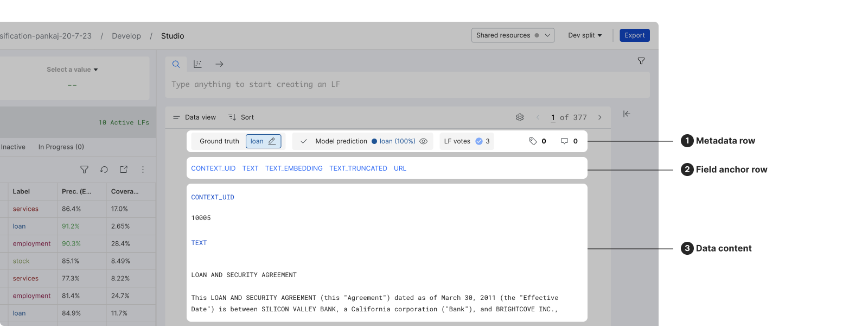Screen dimensions: 868x326
Task: Click the Export button
Action: (x=635, y=35)
